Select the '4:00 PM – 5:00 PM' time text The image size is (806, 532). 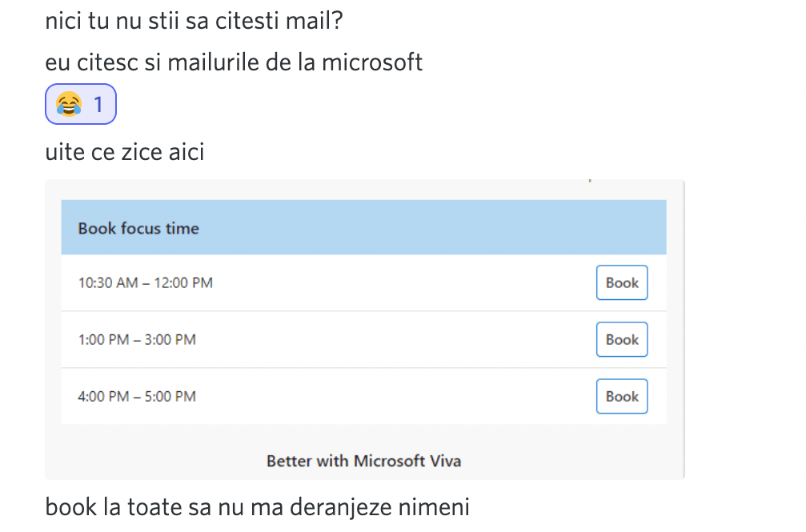[137, 397]
